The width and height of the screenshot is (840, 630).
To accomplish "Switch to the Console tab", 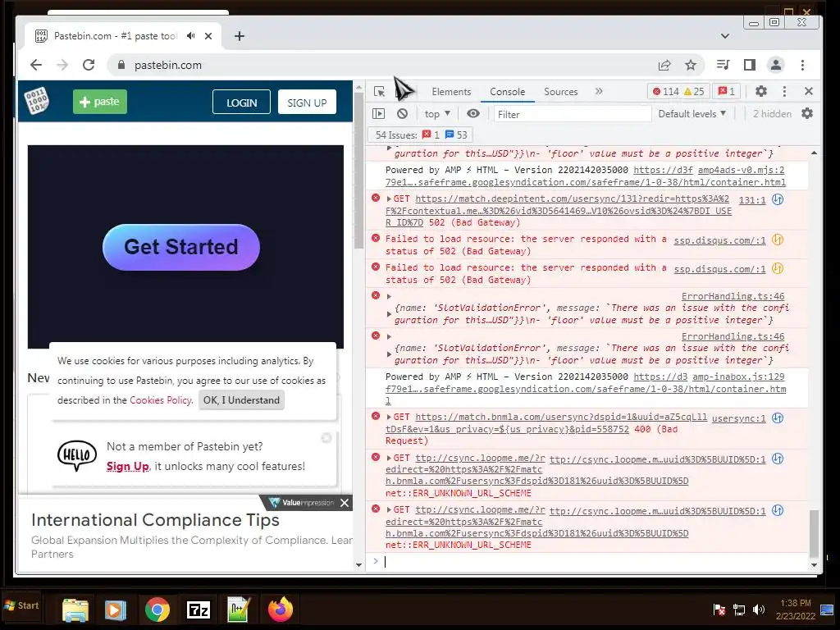I will click(507, 92).
